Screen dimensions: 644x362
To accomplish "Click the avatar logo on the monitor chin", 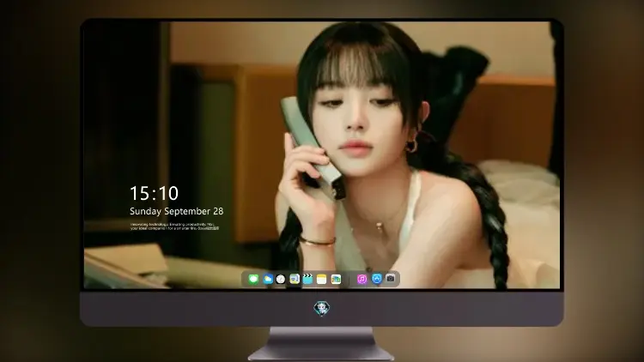I will 322,309.
